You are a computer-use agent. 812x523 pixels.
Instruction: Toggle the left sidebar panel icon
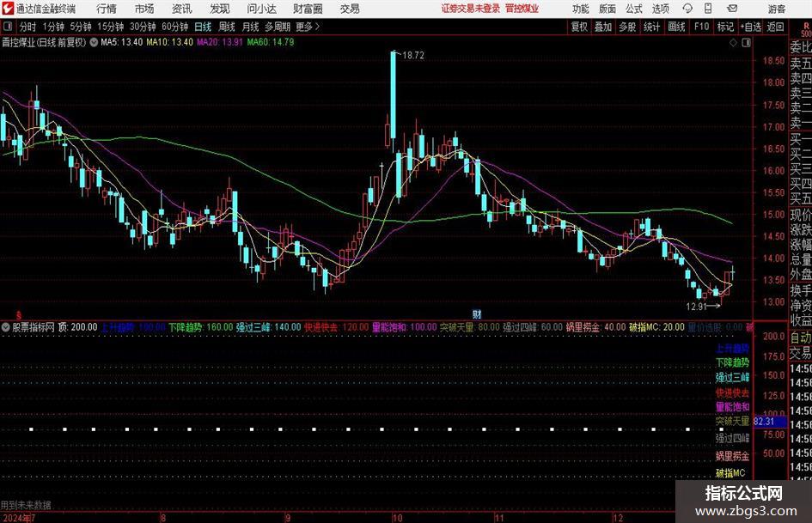pyautogui.click(x=8, y=27)
